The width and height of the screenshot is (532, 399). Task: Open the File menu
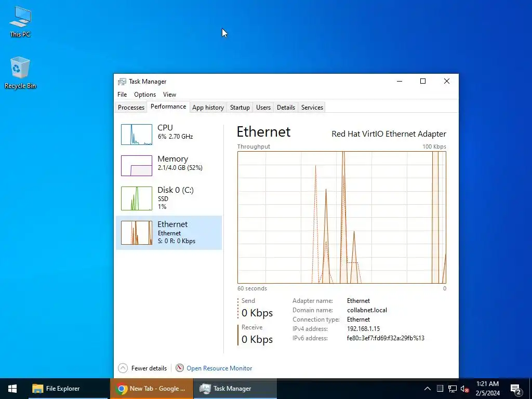[x=122, y=95]
